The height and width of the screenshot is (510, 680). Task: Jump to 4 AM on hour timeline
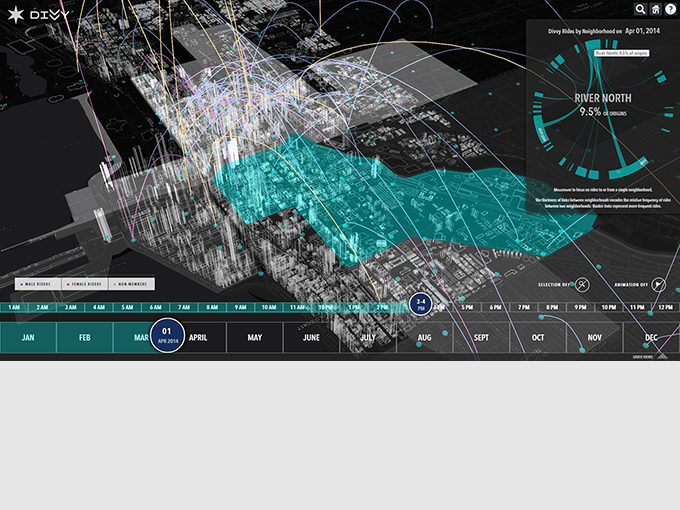(x=99, y=307)
